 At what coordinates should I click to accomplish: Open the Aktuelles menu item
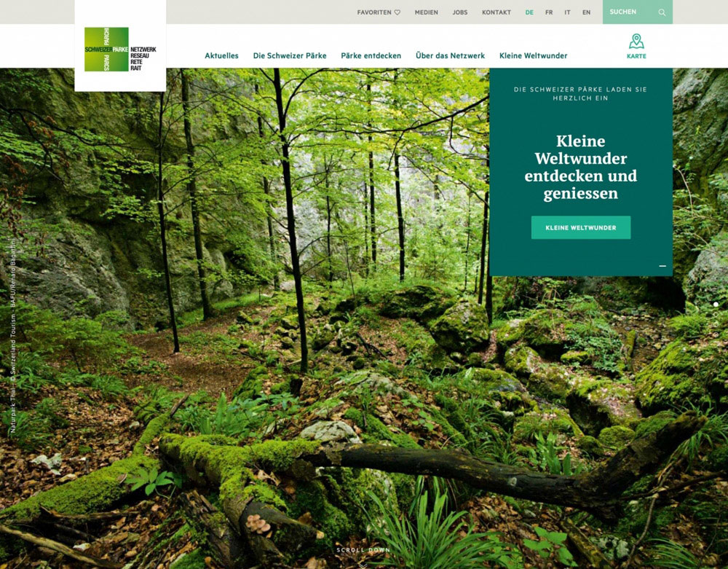[221, 55]
